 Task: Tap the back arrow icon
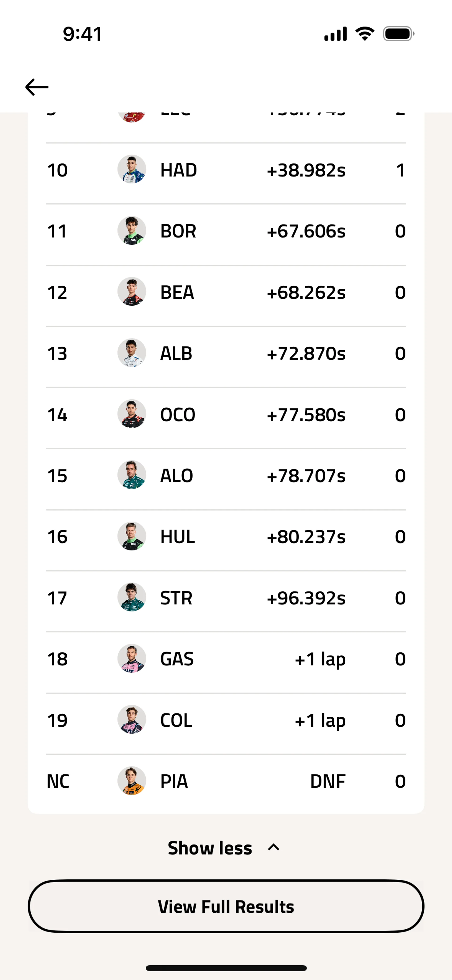point(37,87)
